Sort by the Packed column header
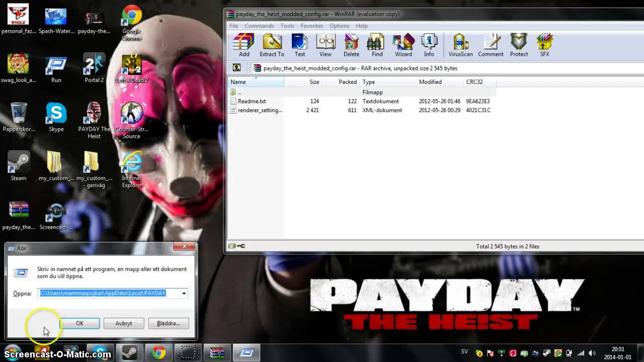 coord(341,82)
